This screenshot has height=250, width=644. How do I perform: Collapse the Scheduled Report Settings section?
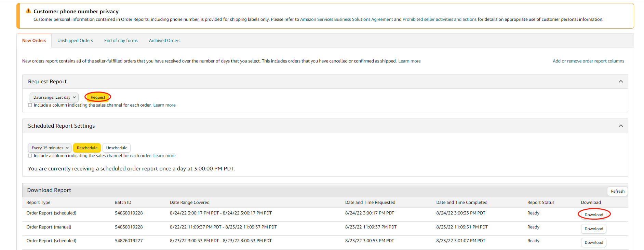pyautogui.click(x=621, y=126)
